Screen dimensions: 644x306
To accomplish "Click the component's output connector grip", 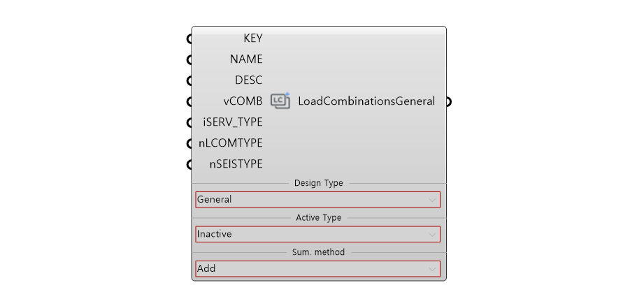I will tap(448, 101).
